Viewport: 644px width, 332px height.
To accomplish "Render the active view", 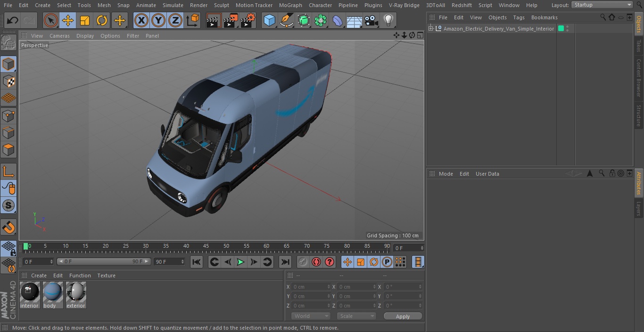I will point(214,20).
